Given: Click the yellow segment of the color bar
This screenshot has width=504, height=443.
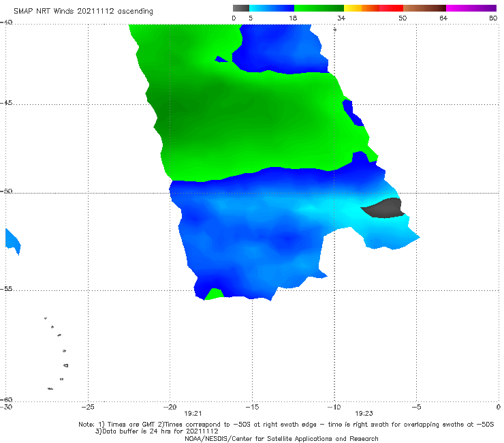Looking at the screenshot, I should point(353,8).
